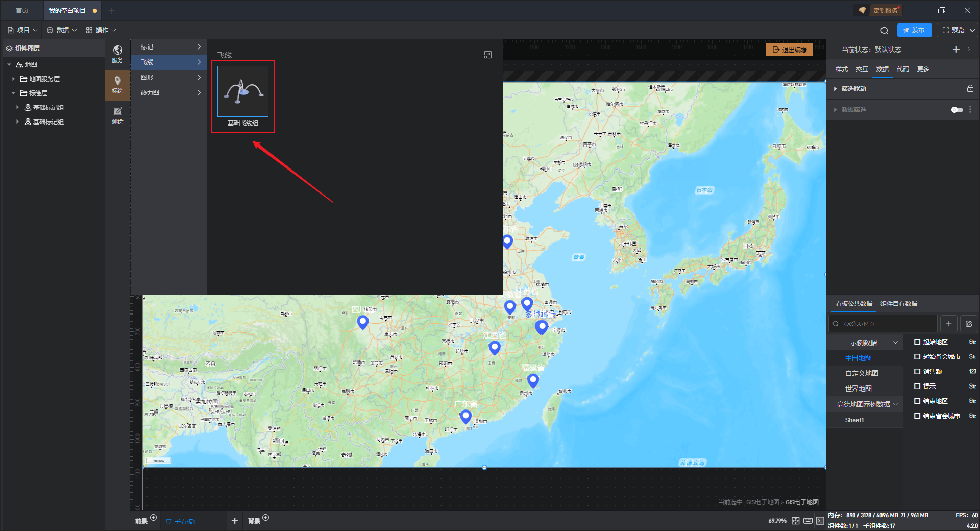Check the 结束地区 field checkbox
The image size is (980, 531).
917,401
